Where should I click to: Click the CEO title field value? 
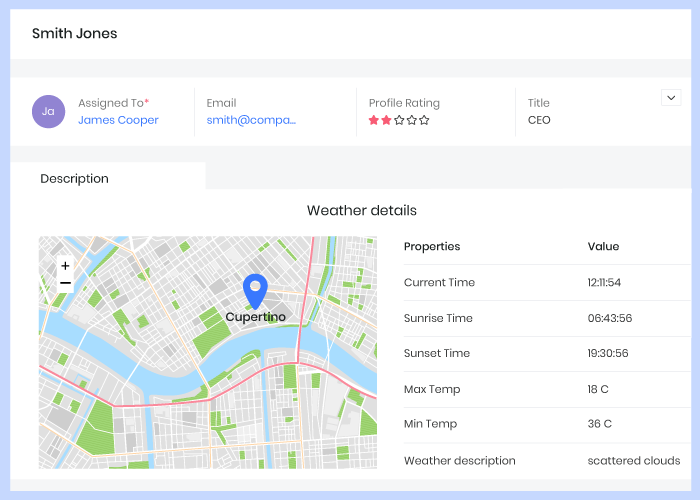point(539,120)
